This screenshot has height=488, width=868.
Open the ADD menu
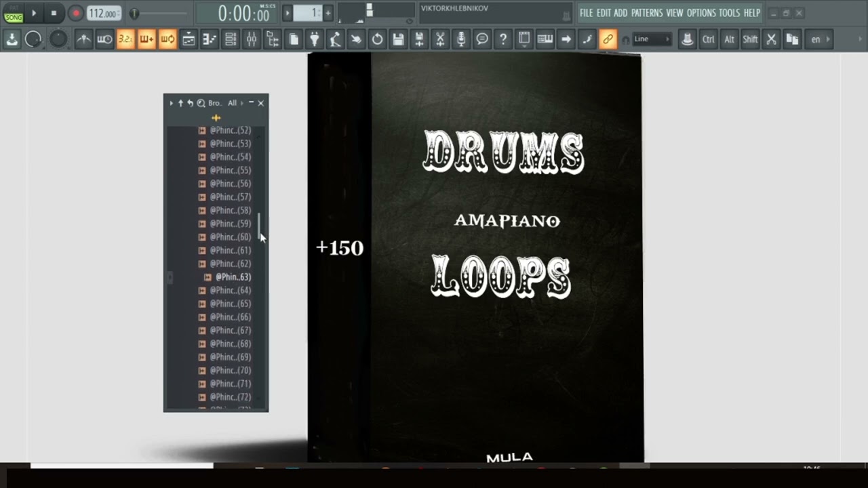(620, 13)
